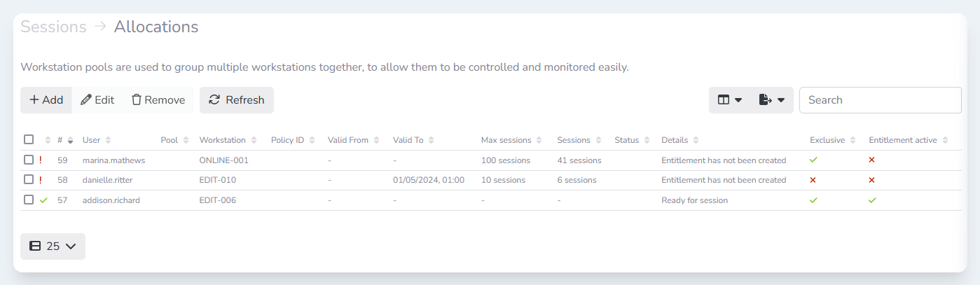Image resolution: width=980 pixels, height=285 pixels.
Task: Focus the Search input field
Action: coord(880,100)
